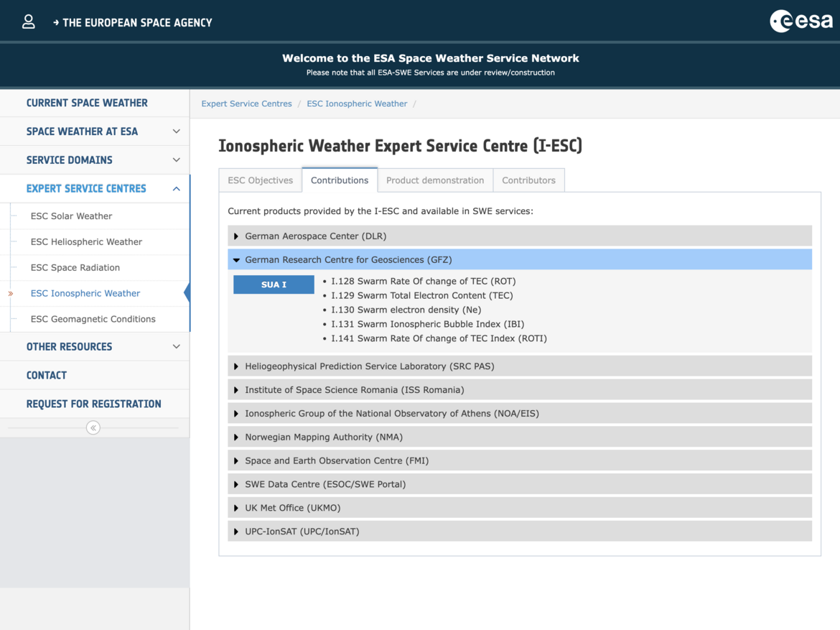The width and height of the screenshot is (840, 630).
Task: Click Service Domains menu label
Action: pos(69,159)
